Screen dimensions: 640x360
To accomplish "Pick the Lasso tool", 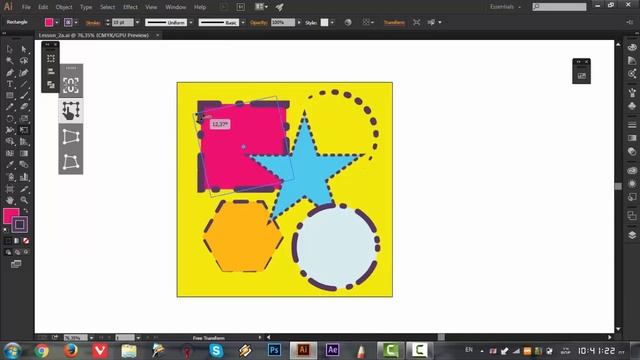I will pos(24,61).
